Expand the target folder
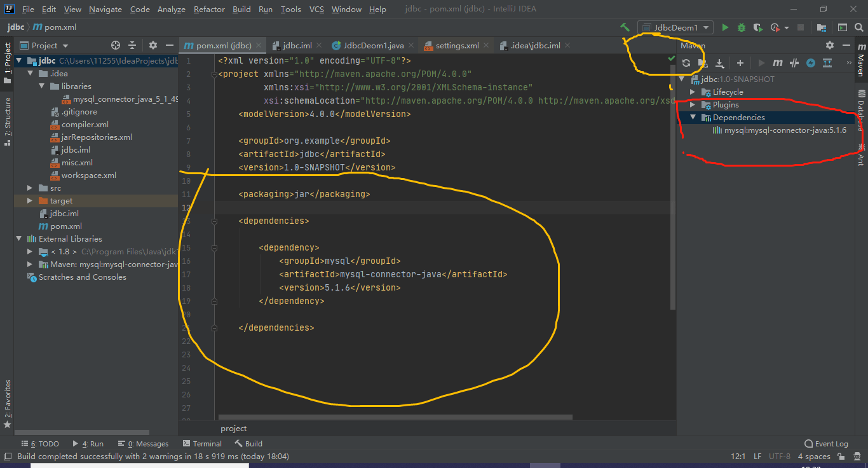 [30, 201]
